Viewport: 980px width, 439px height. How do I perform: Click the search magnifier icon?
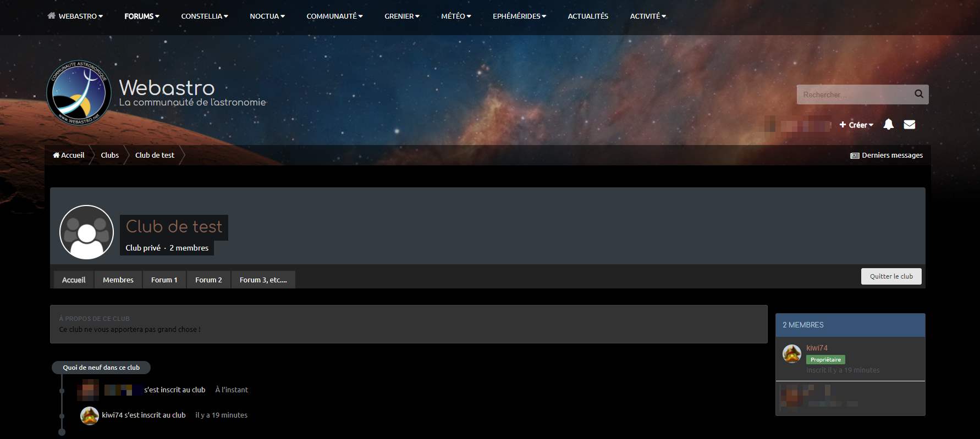pos(918,94)
